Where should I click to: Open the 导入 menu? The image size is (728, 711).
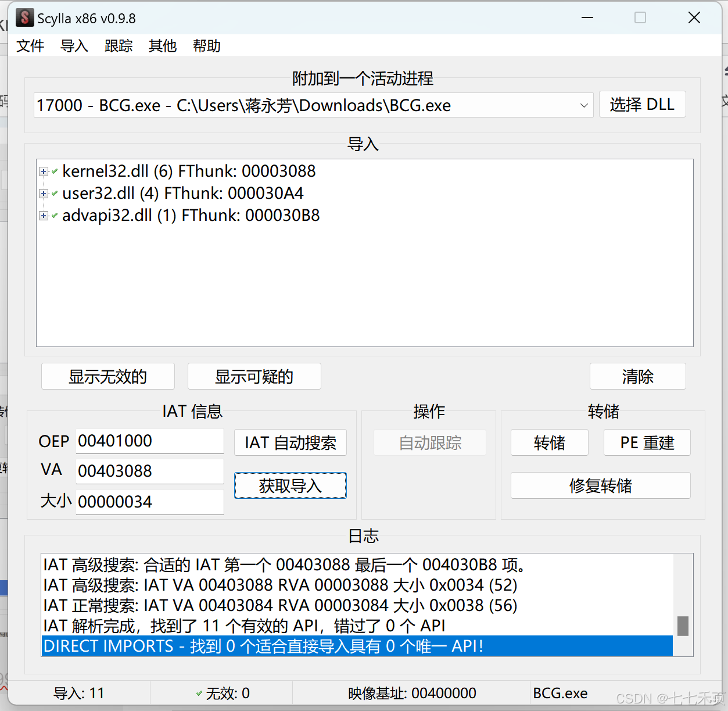pyautogui.click(x=74, y=46)
